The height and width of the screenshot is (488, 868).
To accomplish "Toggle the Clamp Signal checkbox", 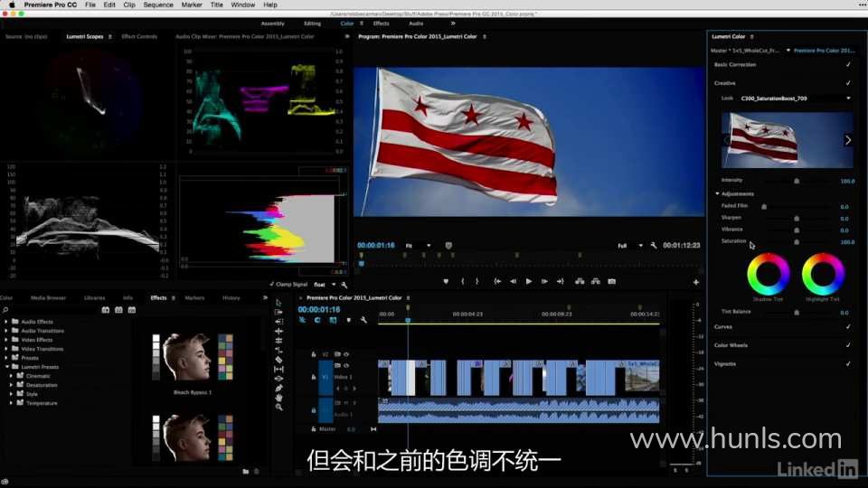I will 272,285.
